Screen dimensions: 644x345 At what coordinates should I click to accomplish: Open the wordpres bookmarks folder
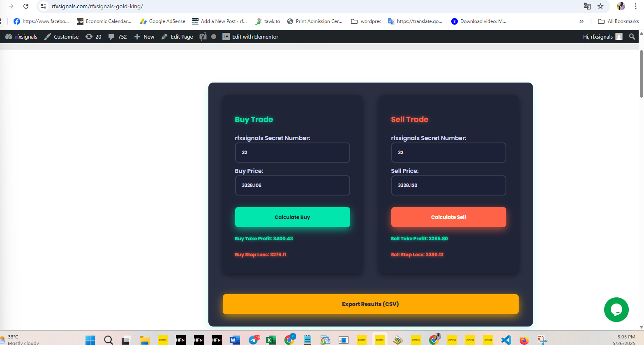tap(366, 21)
